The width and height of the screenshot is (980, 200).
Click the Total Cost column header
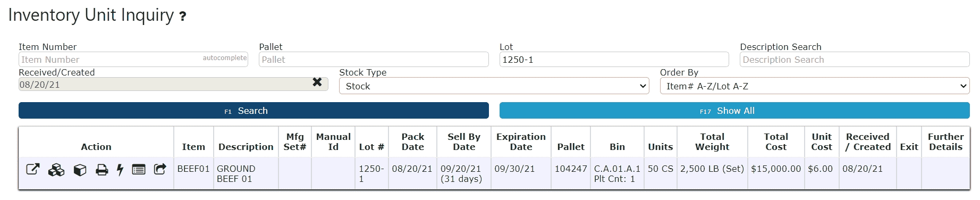point(776,142)
